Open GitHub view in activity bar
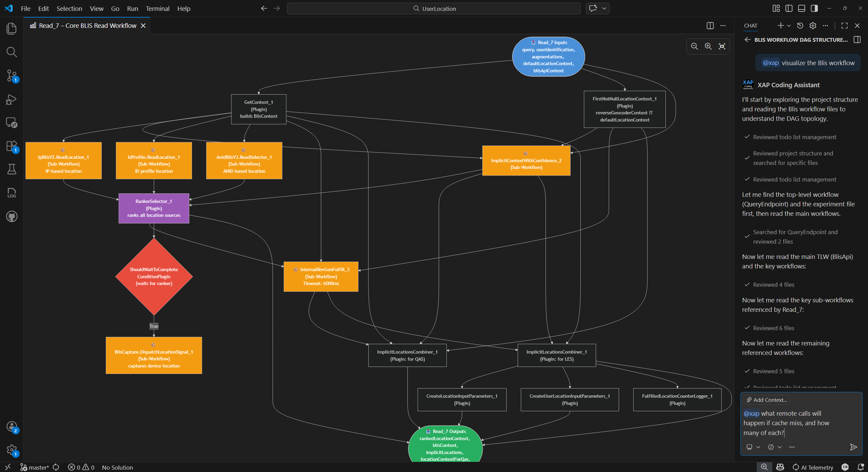Image resolution: width=868 pixels, height=472 pixels. tap(12, 216)
